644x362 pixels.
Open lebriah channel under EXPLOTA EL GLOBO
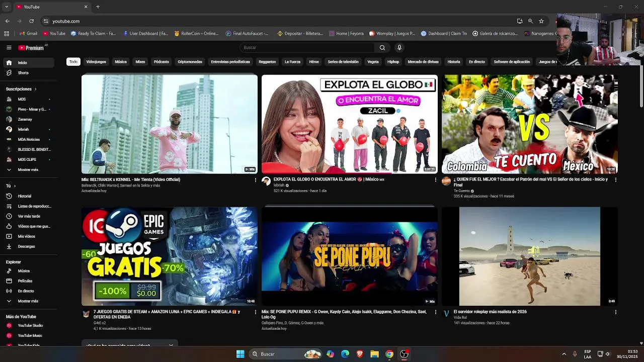point(279,186)
